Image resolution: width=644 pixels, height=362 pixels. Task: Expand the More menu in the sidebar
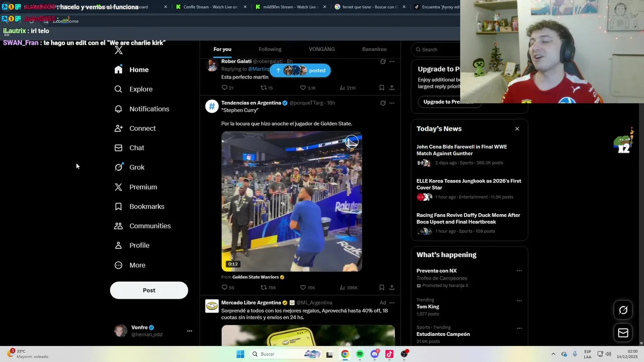(130, 265)
